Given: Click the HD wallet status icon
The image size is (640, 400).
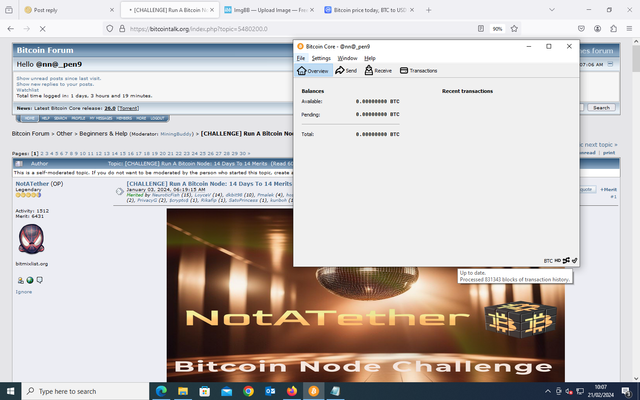Looking at the screenshot, I should point(558,260).
